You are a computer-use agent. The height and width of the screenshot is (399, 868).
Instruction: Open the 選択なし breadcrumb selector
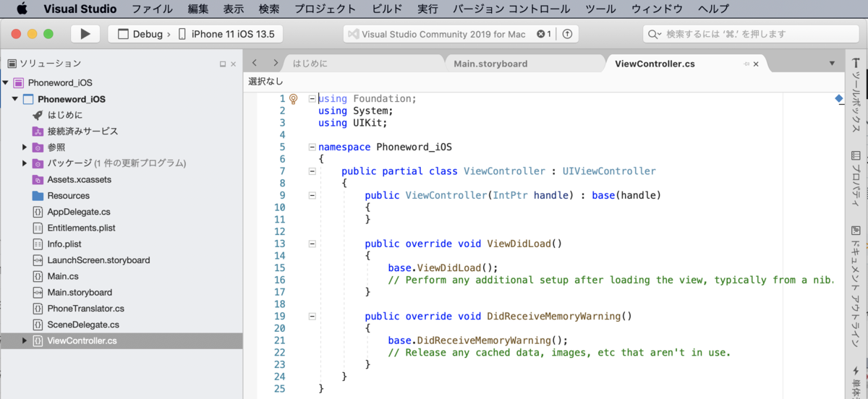(x=265, y=81)
